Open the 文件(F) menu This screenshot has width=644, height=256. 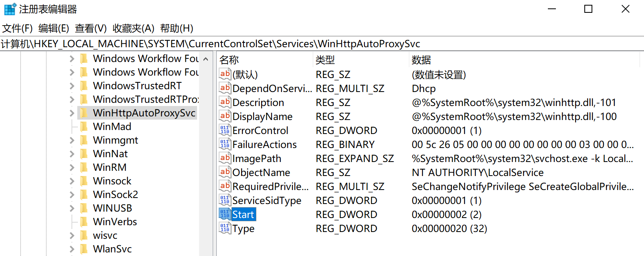tap(17, 28)
